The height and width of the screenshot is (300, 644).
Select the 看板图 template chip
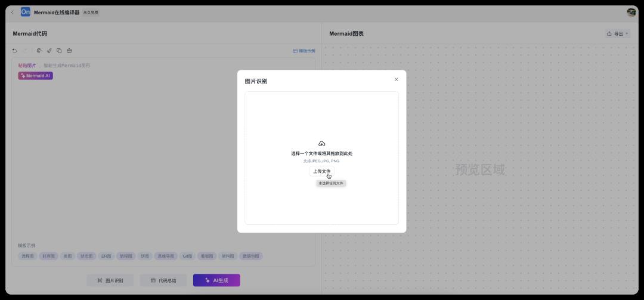pos(206,256)
